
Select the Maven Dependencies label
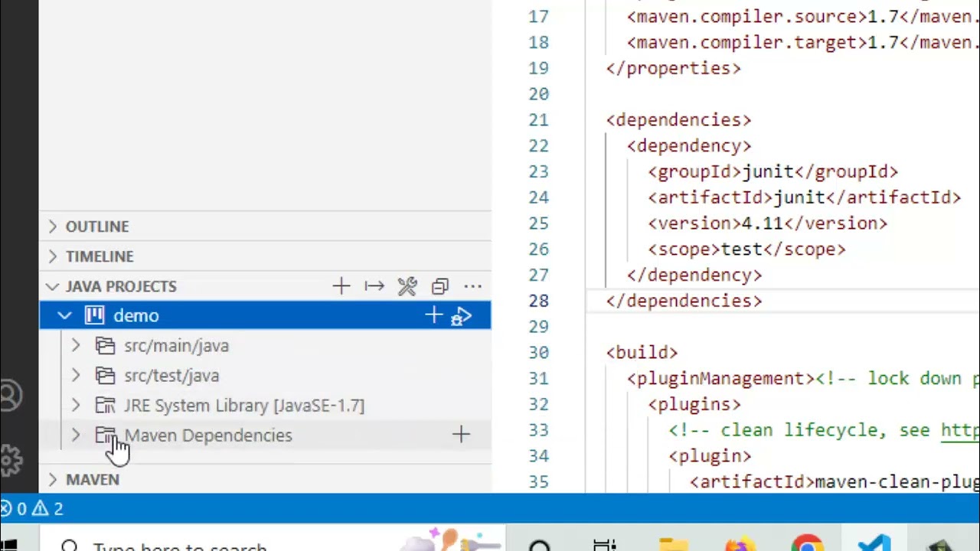coord(208,435)
